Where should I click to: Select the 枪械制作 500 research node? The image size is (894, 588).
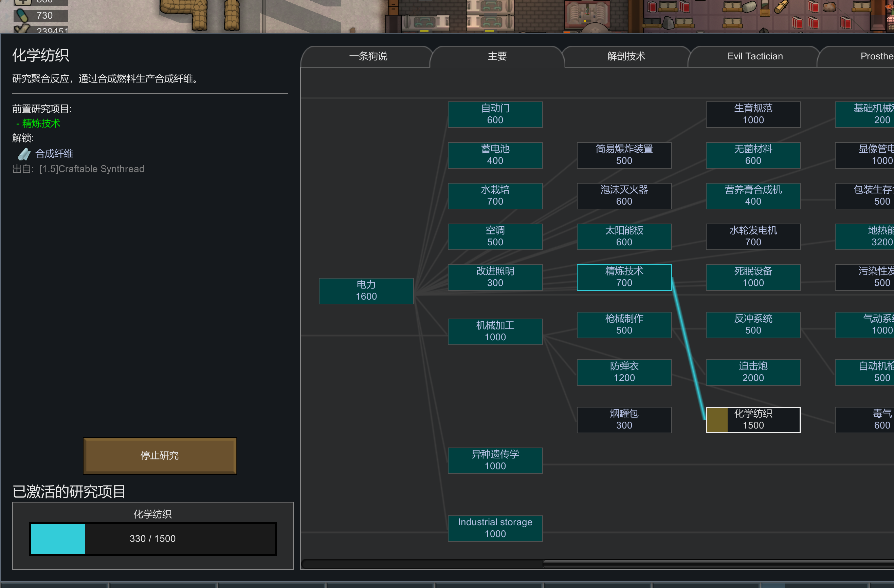coord(624,325)
